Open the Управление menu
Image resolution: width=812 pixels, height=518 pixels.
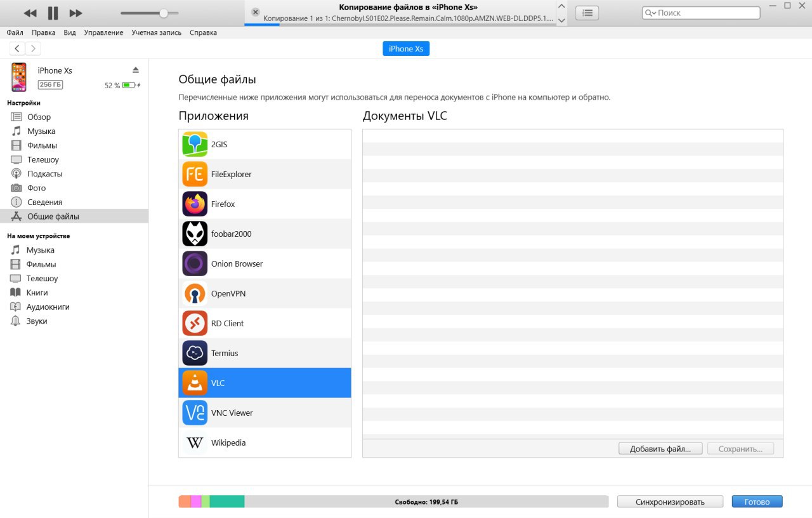(x=103, y=32)
